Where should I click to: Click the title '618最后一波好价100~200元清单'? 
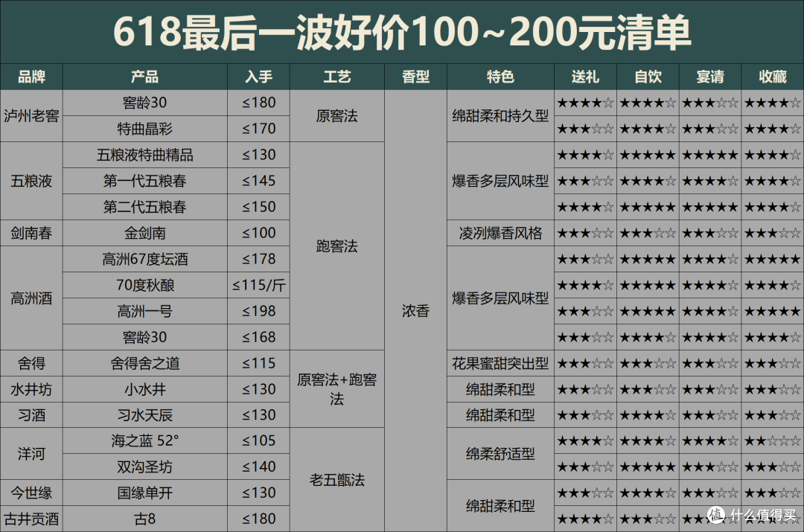tap(402, 32)
